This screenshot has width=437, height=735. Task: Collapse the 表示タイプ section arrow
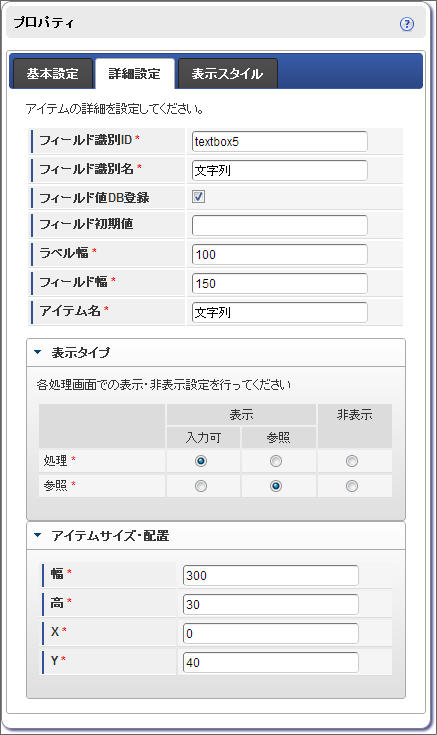click(38, 352)
